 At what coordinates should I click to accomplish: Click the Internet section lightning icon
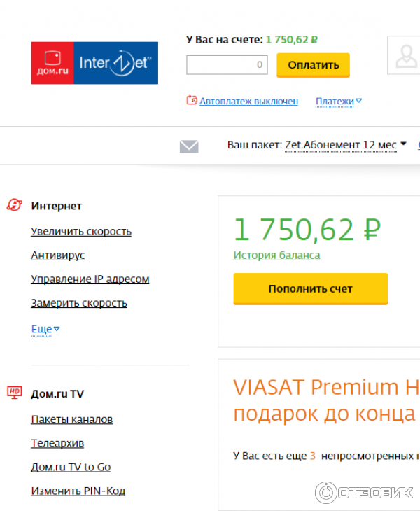coord(15,205)
